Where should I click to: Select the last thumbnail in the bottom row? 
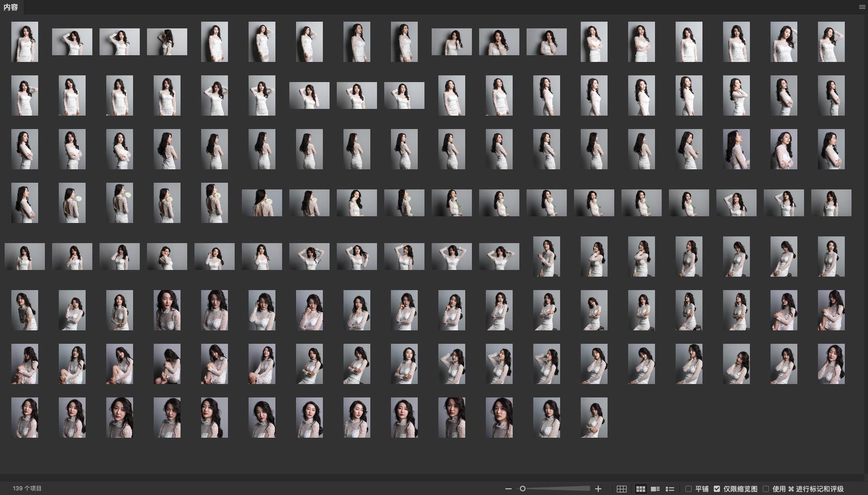pos(594,418)
